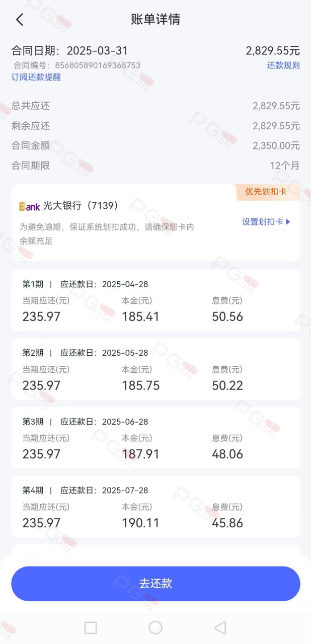Select the 第2期 installment card
311x644 pixels.
coord(155,369)
